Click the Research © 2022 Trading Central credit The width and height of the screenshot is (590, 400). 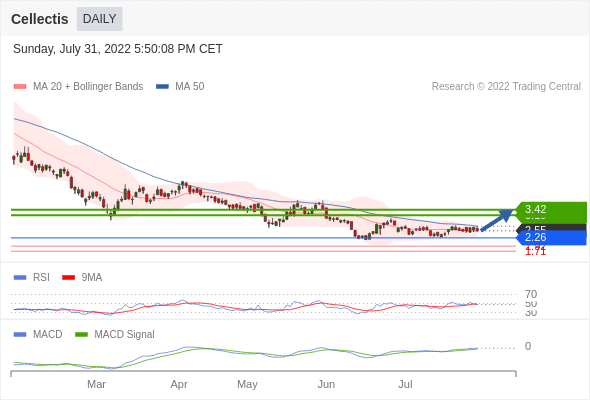506,87
